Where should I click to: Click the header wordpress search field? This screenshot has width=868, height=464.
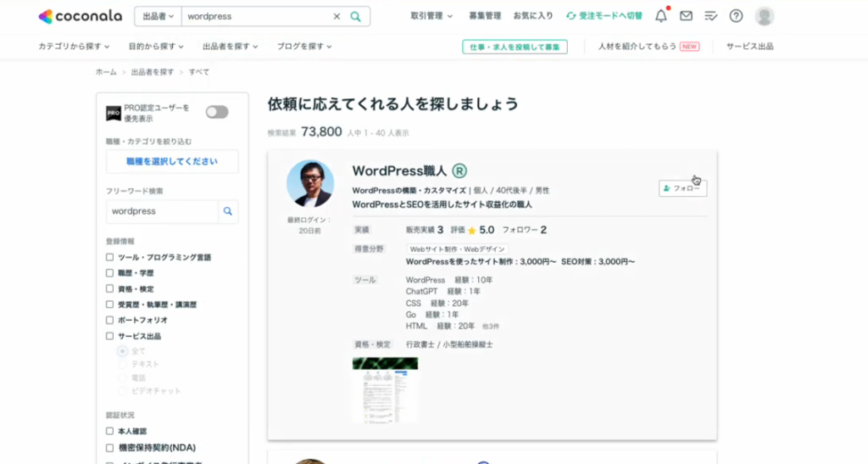[258, 17]
